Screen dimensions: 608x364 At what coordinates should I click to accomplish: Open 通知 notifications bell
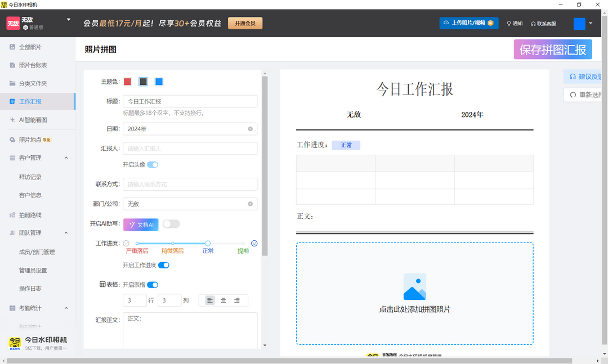point(515,24)
